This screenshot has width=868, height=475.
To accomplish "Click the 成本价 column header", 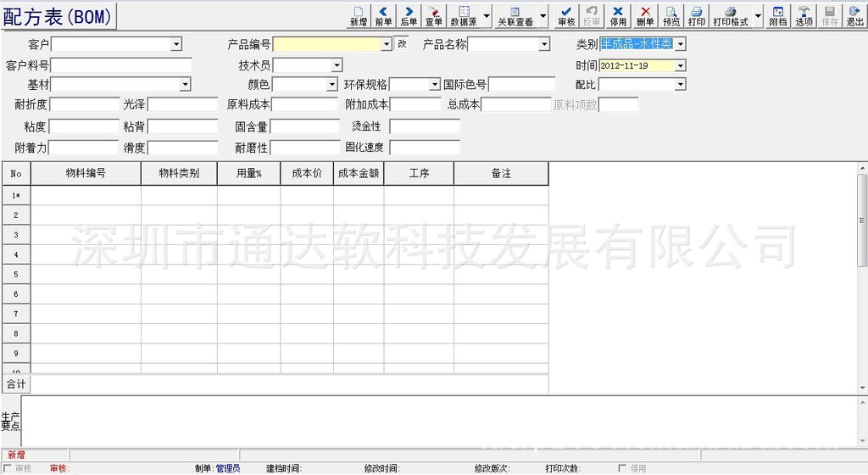I will pyautogui.click(x=307, y=173).
